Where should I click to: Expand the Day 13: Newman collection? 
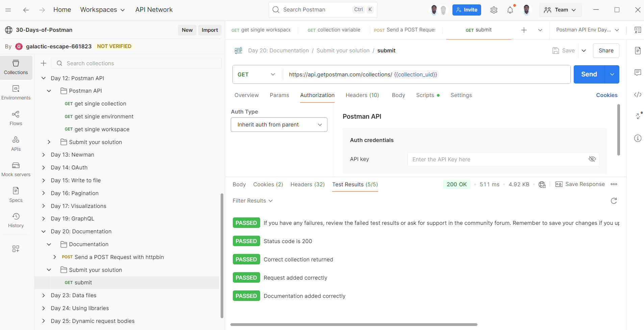pos(43,155)
